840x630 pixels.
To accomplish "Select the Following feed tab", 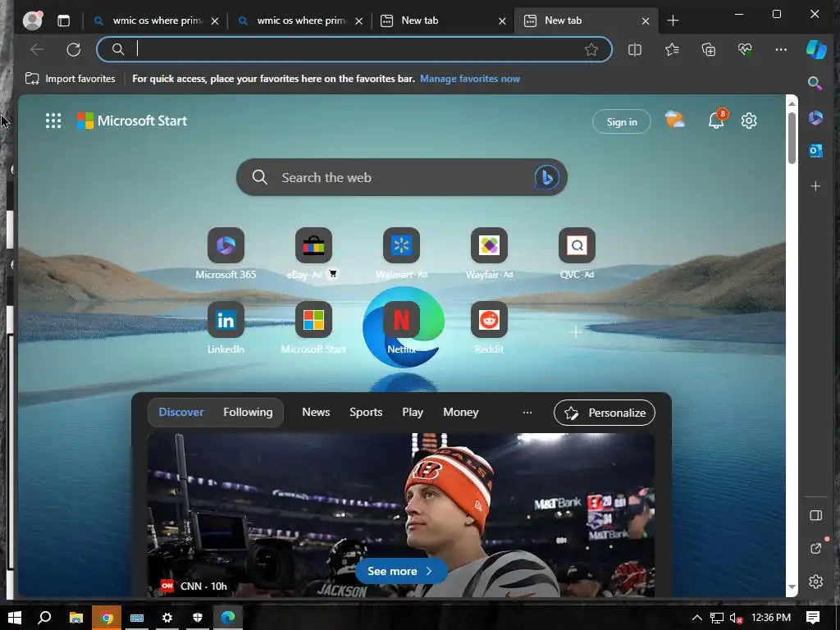I will [x=248, y=412].
